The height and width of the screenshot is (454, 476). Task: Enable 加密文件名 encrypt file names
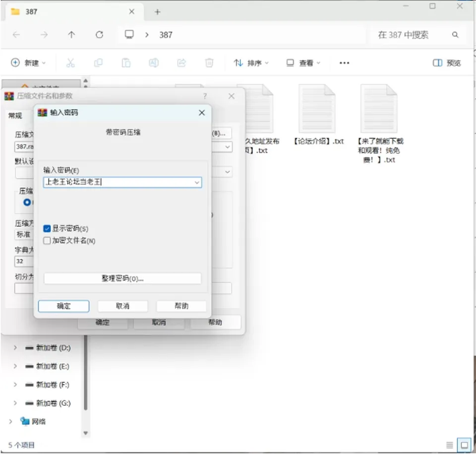pos(47,241)
